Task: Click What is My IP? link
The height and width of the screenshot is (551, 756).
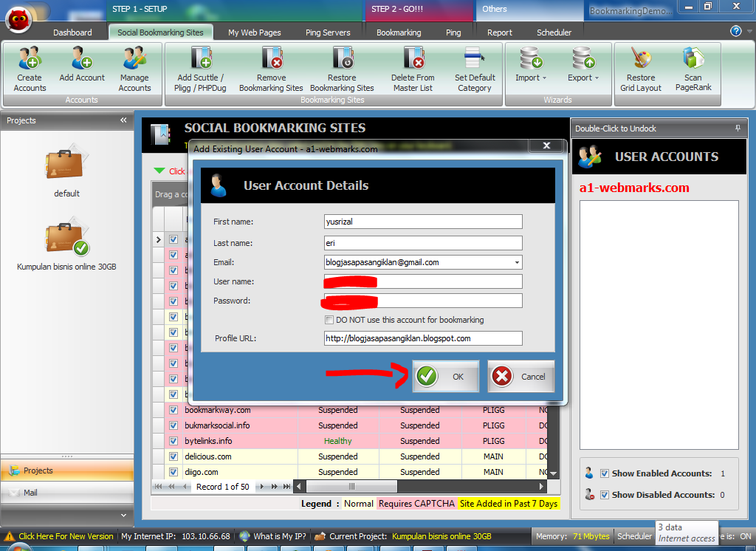Action: tap(280, 536)
